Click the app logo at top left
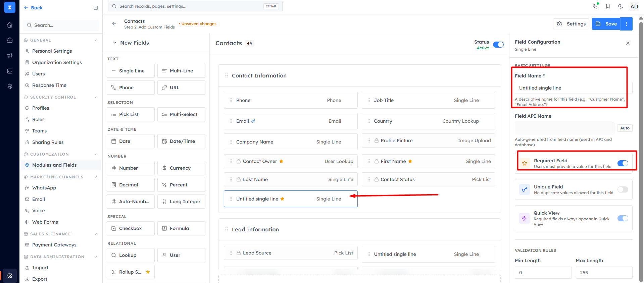This screenshot has height=283, width=644. click(10, 7)
